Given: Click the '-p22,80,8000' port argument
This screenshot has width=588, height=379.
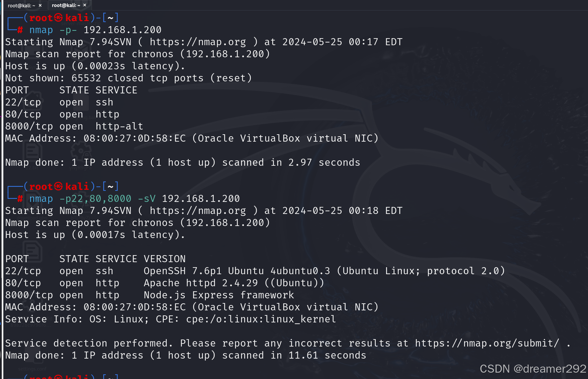Looking at the screenshot, I should pyautogui.click(x=95, y=199).
